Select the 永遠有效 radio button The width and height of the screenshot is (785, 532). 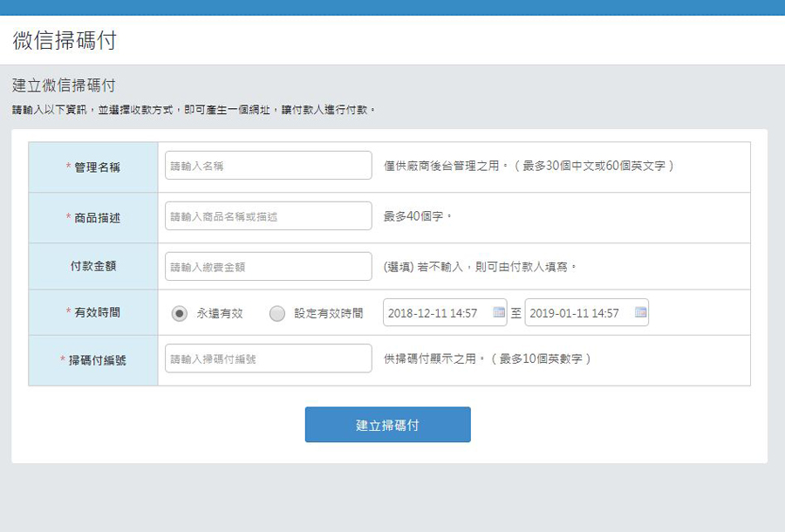coord(179,313)
